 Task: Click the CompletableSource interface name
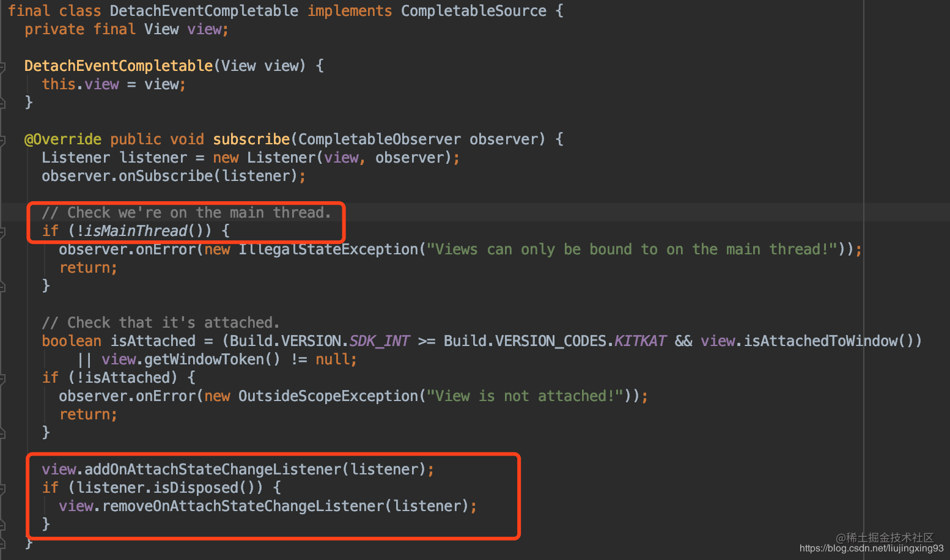tap(474, 11)
